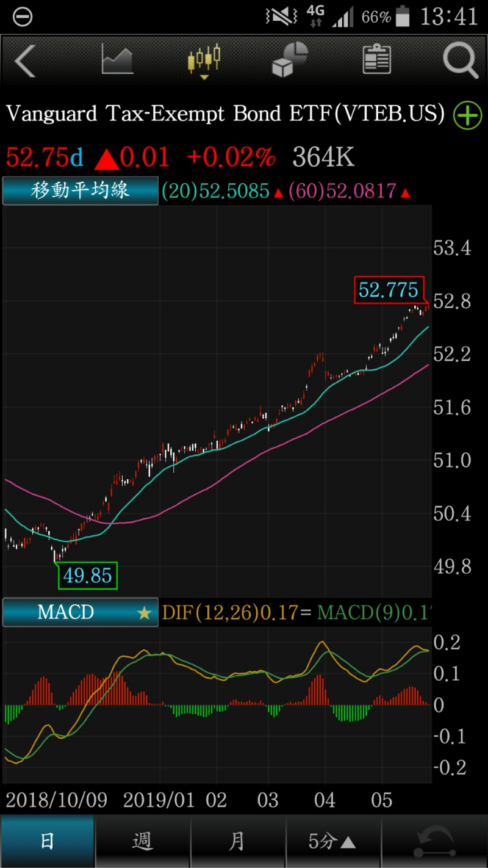
Task: Click the rotate chart icon at bottom
Action: click(434, 842)
